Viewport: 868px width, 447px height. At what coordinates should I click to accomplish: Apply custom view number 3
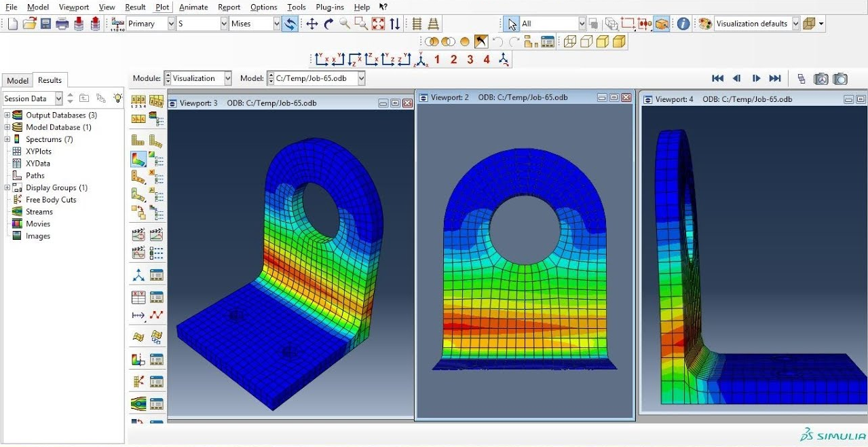tap(470, 60)
